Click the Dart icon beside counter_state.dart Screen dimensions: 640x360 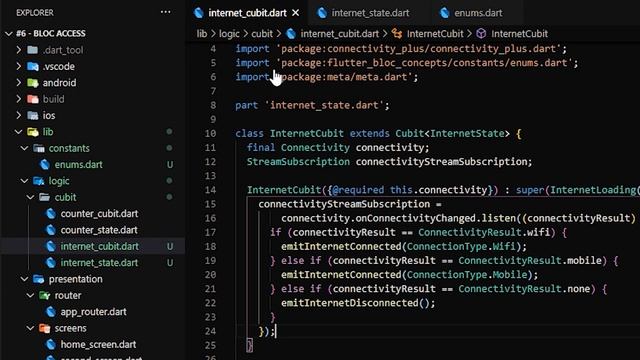(51, 230)
